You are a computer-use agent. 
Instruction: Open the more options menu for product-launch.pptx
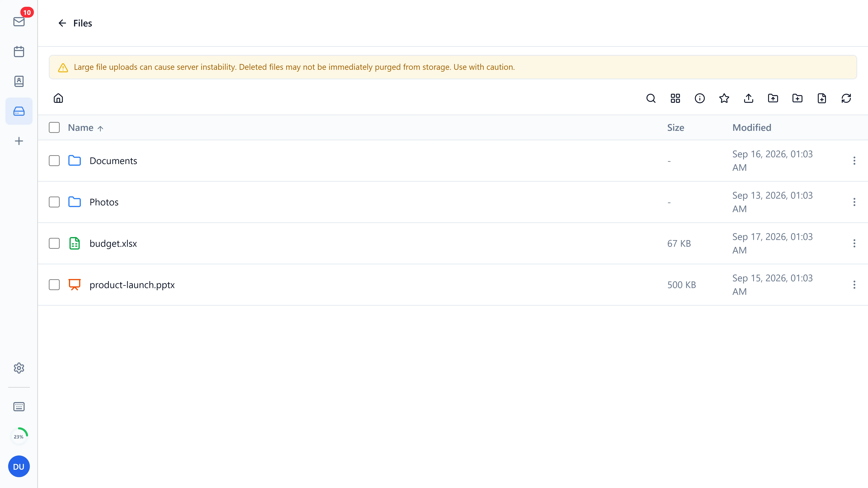tap(854, 285)
